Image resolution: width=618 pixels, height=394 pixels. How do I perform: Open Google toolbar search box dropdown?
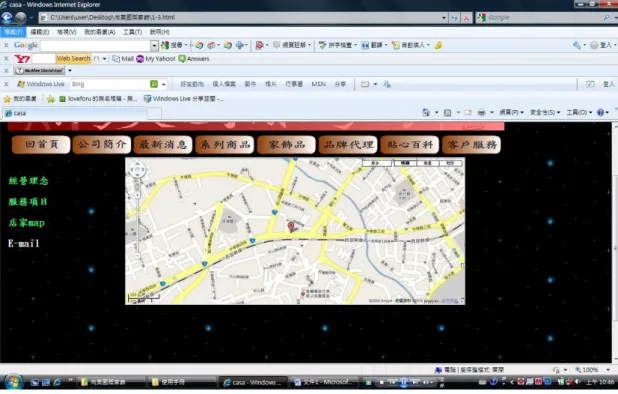tap(154, 46)
